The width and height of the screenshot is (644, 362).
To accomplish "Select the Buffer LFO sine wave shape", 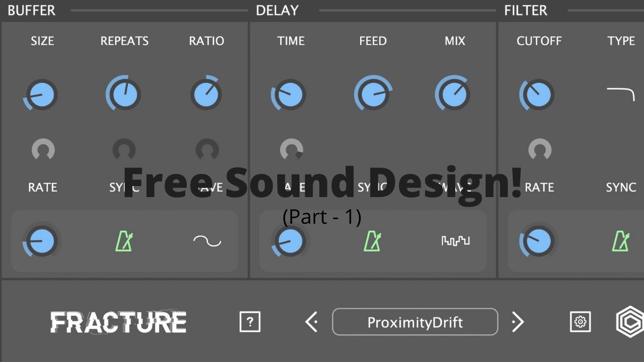I will [x=207, y=241].
